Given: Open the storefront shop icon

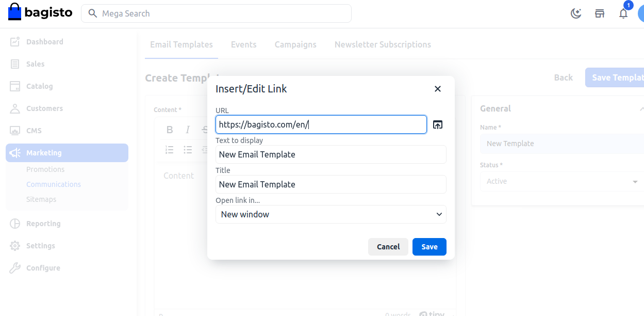Looking at the screenshot, I should 600,13.
